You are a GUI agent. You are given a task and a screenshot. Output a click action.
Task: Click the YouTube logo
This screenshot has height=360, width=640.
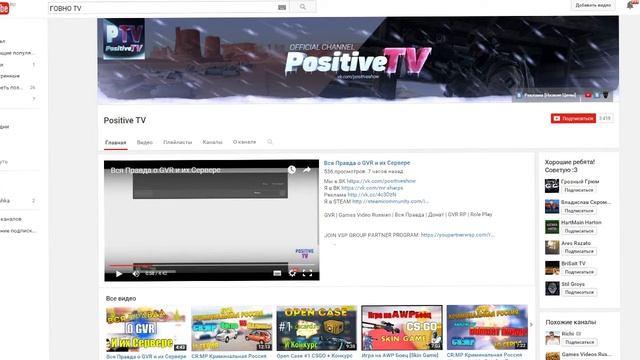click(x=4, y=8)
